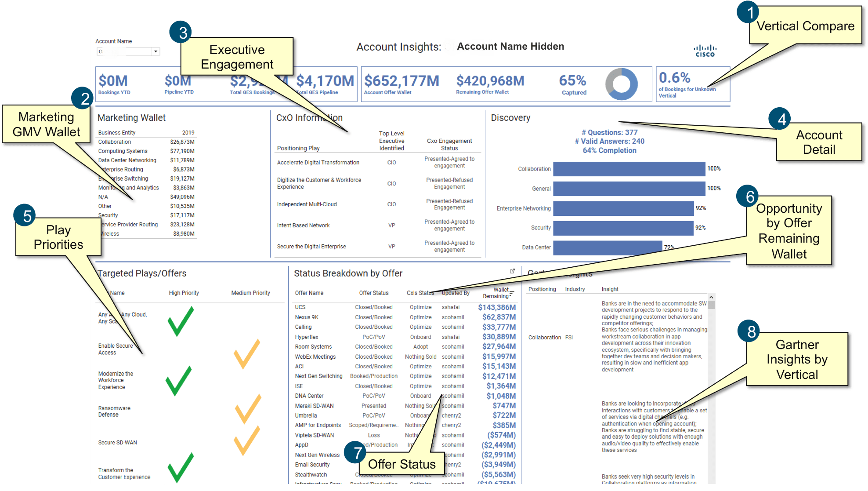Click the $143,386M wallet remaining value
The height and width of the screenshot is (491, 868).
coord(497,307)
